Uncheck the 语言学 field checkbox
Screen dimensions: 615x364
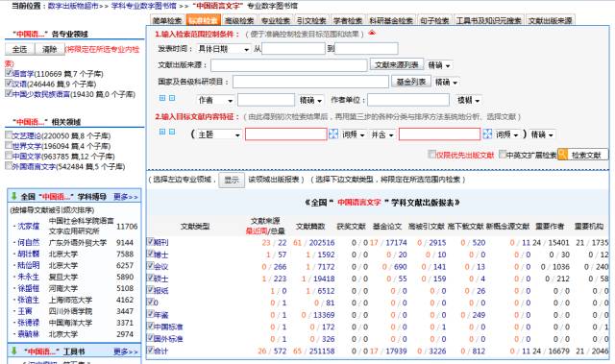[x=9, y=73]
